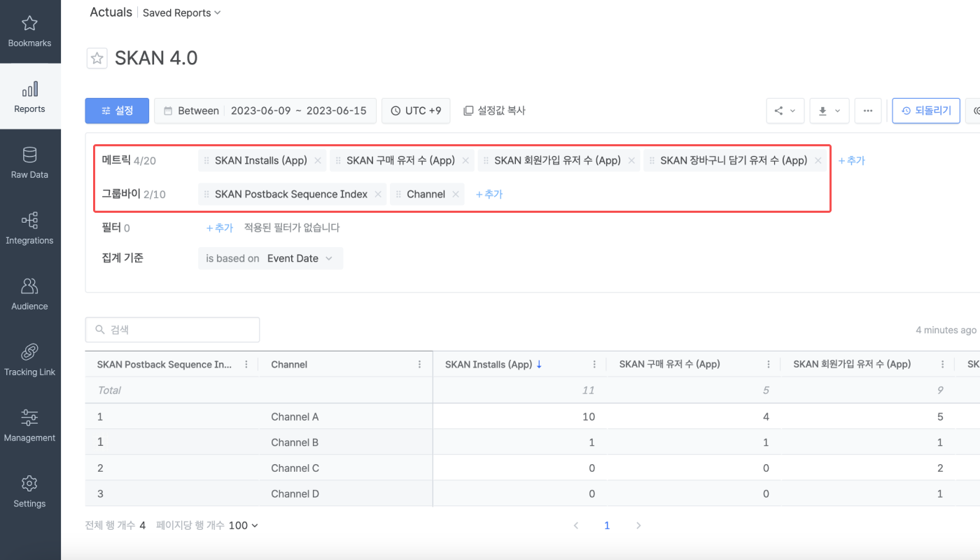The height and width of the screenshot is (560, 980).
Task: Open the Between date range picker
Action: [265, 111]
